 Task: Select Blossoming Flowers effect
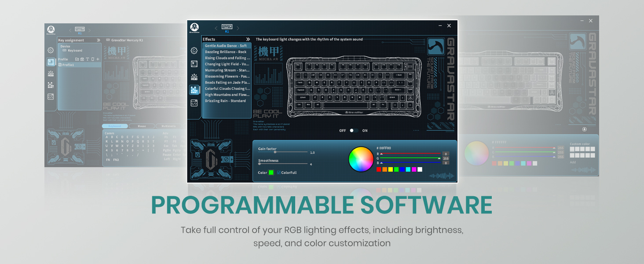pos(227,77)
